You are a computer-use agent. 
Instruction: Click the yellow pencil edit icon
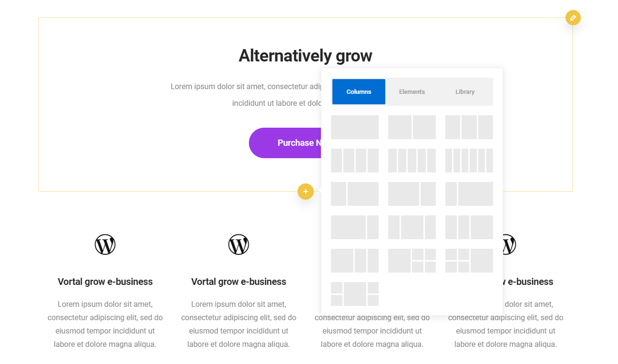click(573, 18)
